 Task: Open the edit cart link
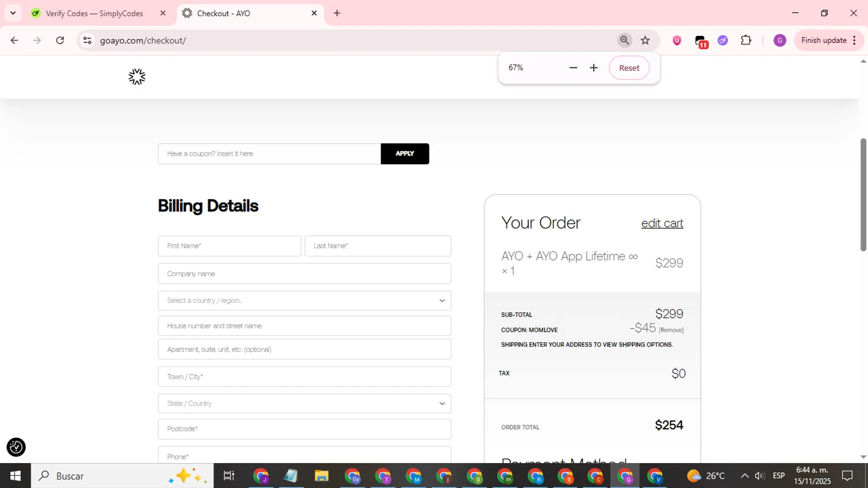point(662,223)
